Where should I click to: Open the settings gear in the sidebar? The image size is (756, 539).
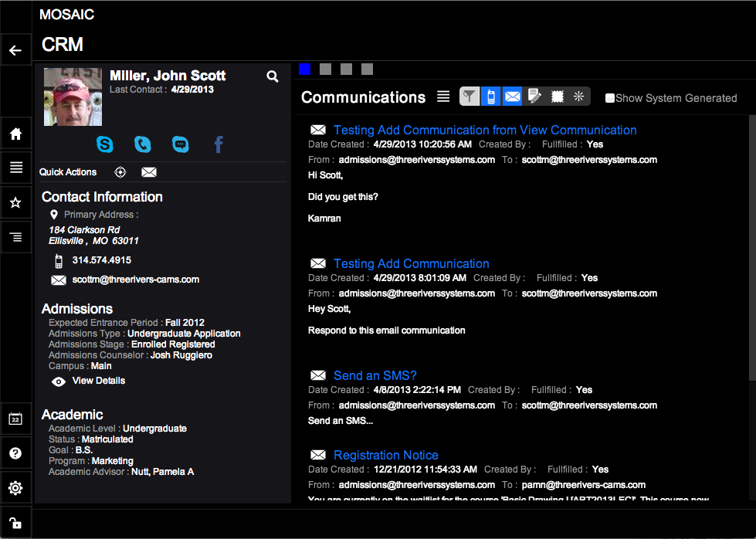[15, 488]
